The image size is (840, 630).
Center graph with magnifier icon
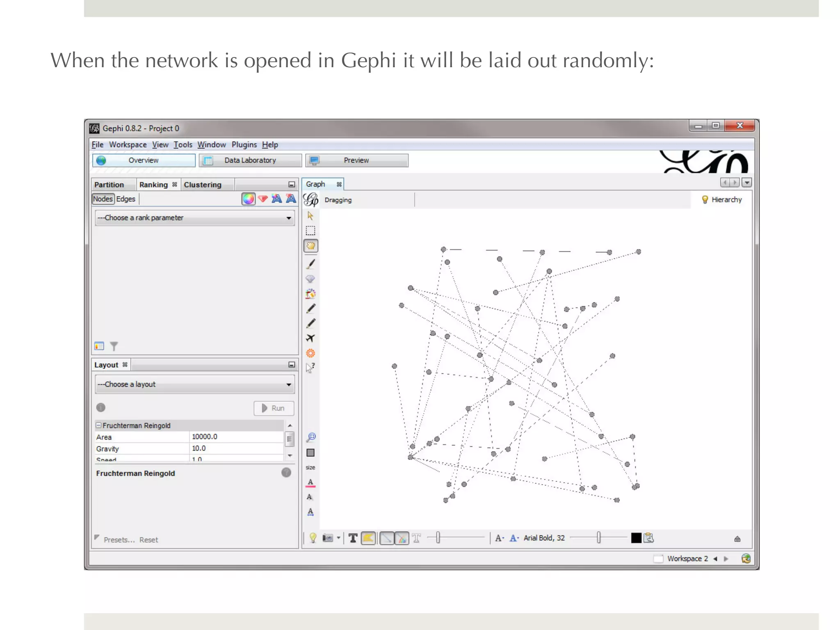[310, 437]
